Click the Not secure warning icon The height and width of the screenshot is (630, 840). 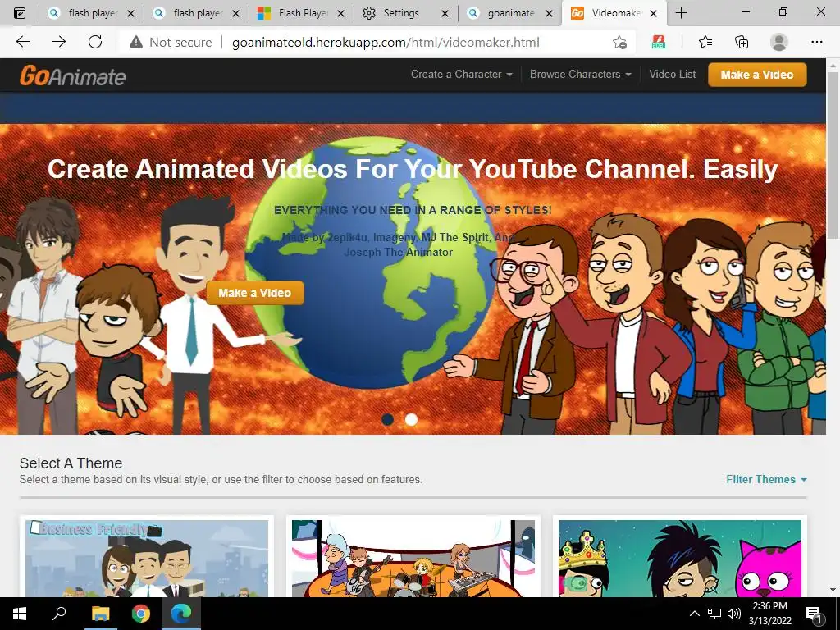pyautogui.click(x=136, y=42)
